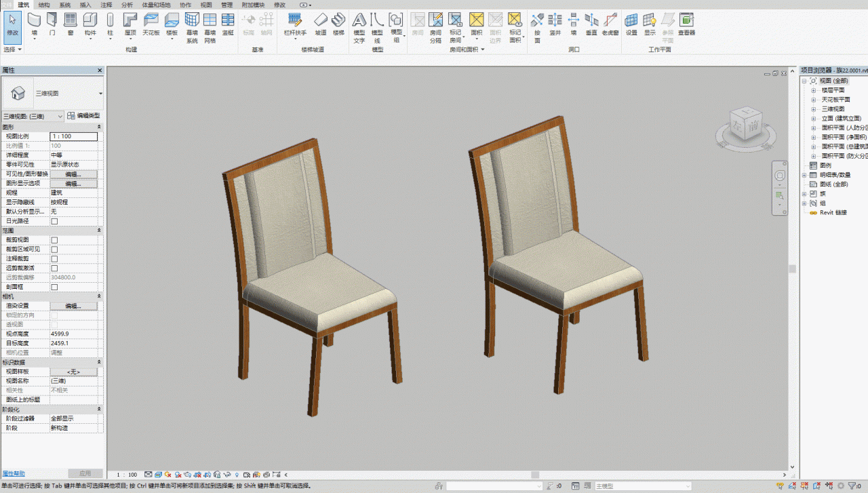The height and width of the screenshot is (493, 868).
Task: Click the ViewCube navigation cube
Action: point(746,125)
